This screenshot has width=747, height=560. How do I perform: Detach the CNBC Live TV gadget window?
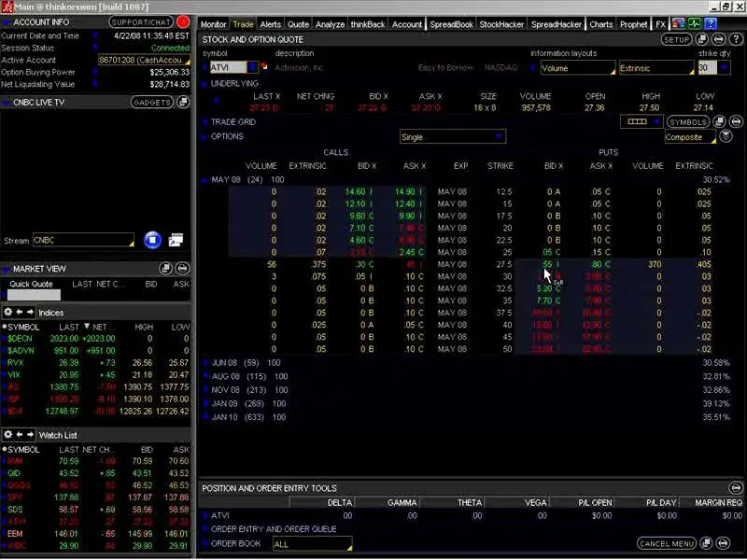click(183, 103)
